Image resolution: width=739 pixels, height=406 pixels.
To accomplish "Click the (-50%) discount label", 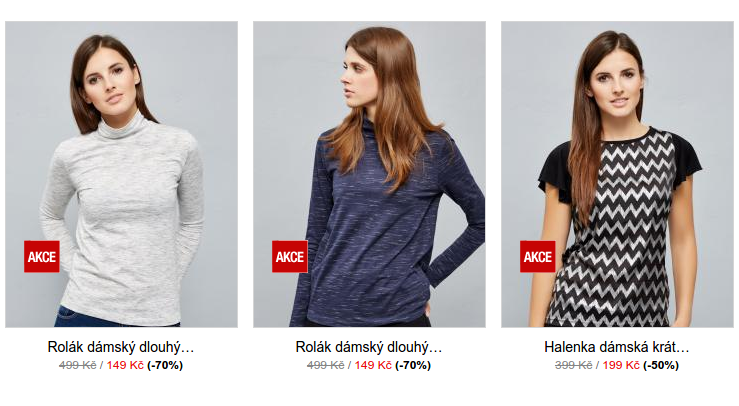I will (661, 365).
